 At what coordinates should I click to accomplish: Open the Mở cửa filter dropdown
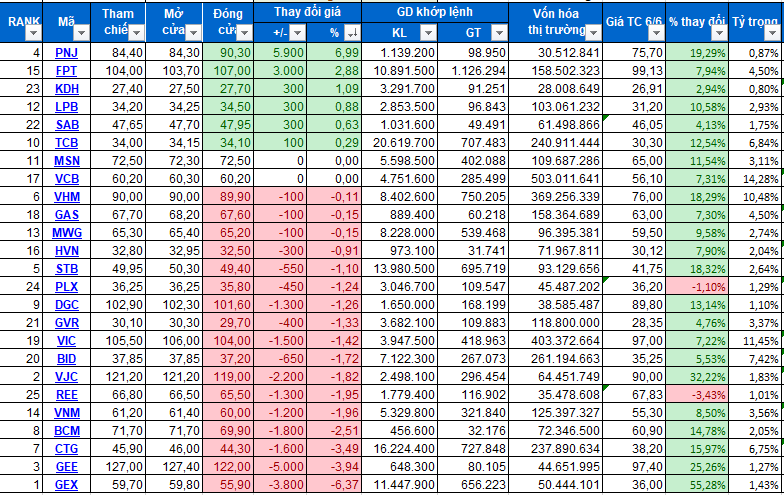click(x=193, y=33)
